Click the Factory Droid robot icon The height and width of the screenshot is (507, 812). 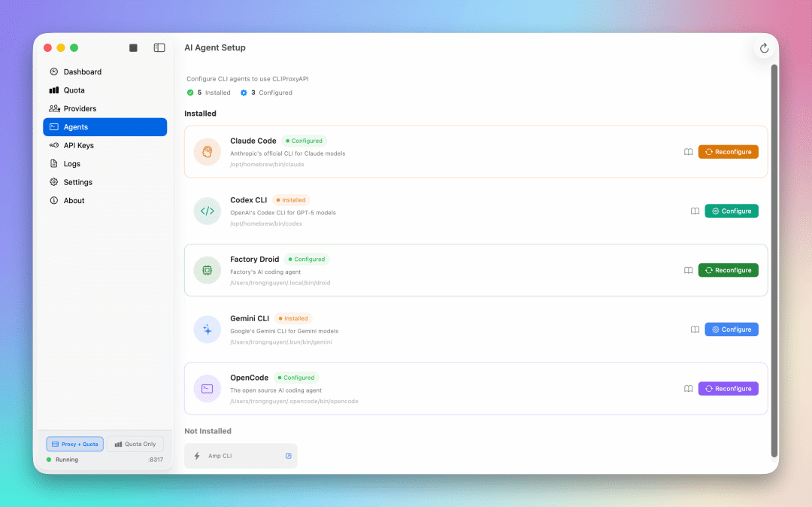tap(207, 270)
